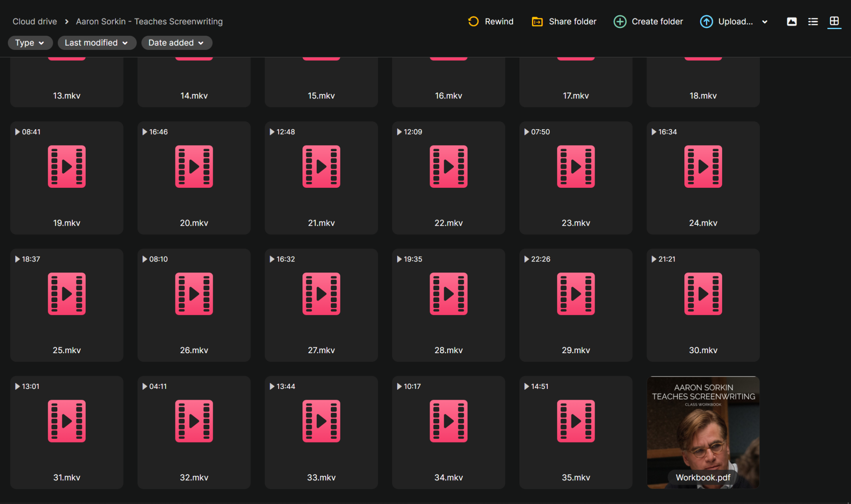Click the Upload arrow icon
Image resolution: width=851 pixels, height=504 pixels.
(x=706, y=21)
